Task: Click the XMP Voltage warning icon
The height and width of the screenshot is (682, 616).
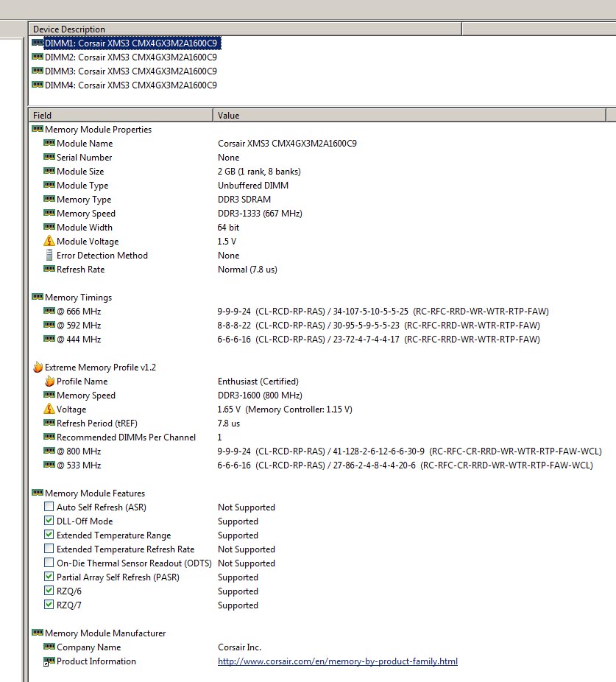Action: pos(49,409)
